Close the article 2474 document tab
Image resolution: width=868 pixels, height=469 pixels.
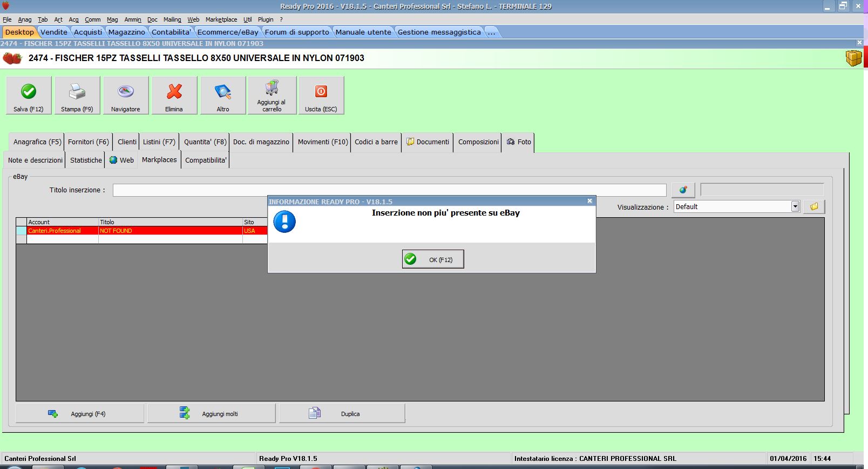pyautogui.click(x=859, y=43)
